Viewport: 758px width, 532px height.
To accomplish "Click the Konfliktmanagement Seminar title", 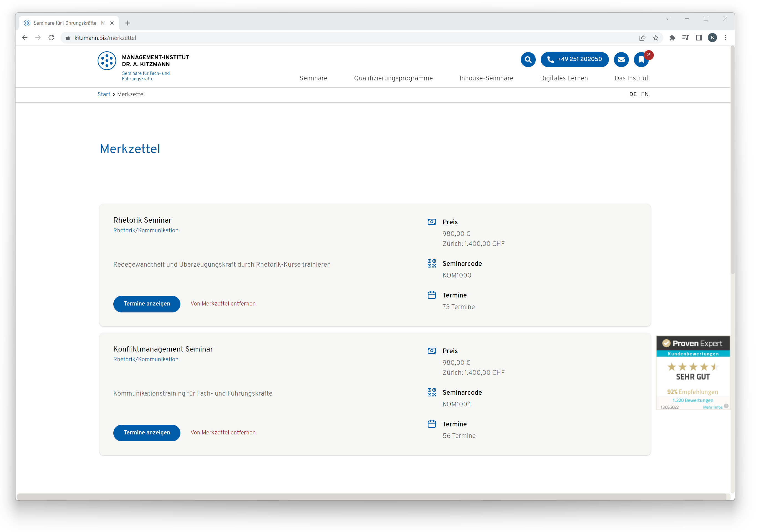I will 163,349.
